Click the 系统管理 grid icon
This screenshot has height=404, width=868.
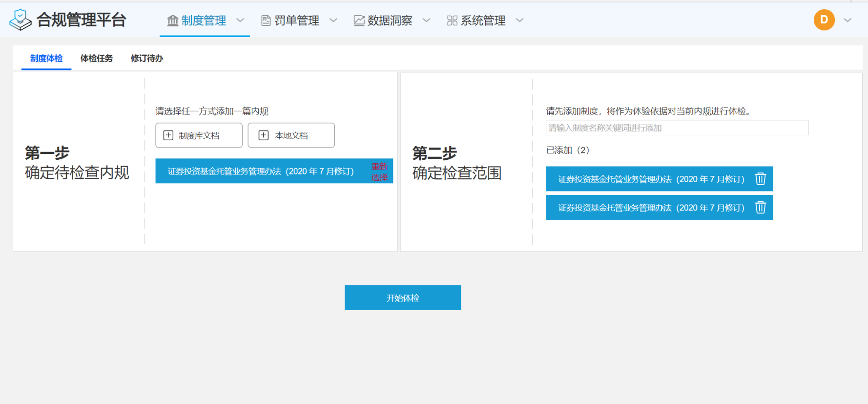tap(452, 21)
